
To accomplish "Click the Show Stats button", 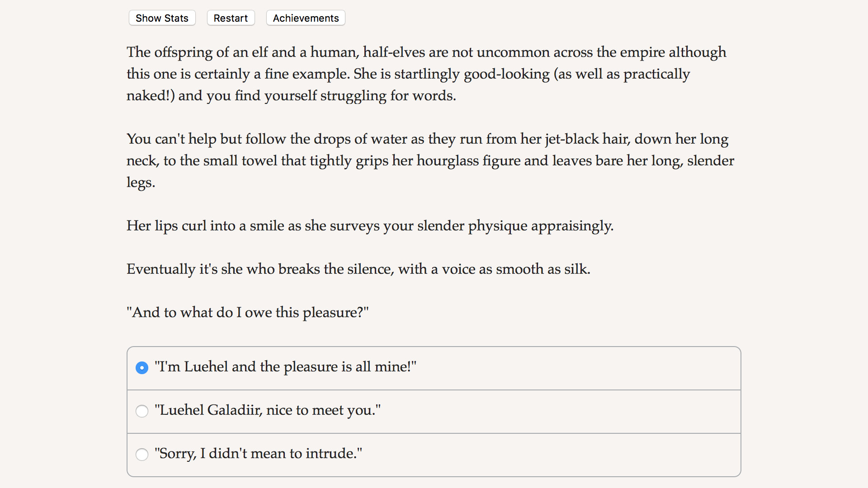I will (x=162, y=18).
